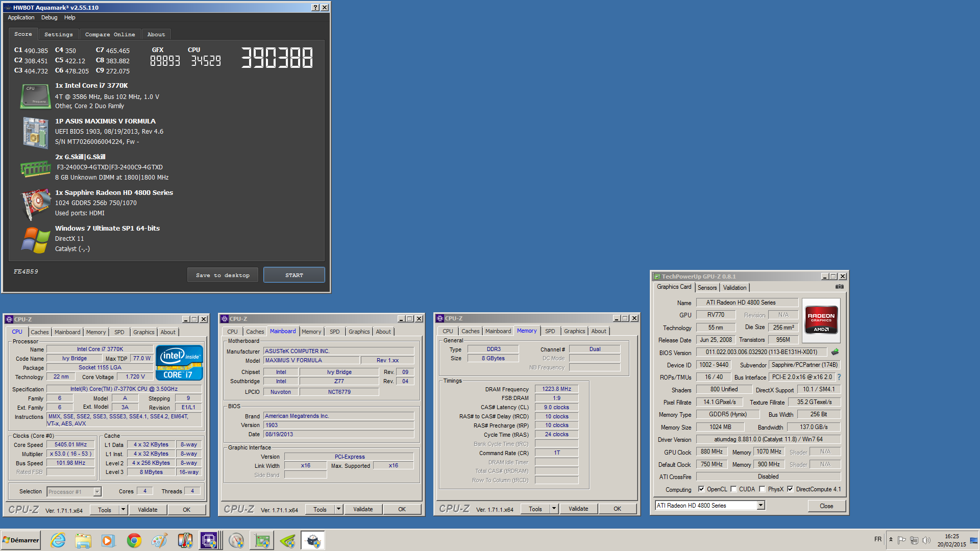The image size is (980, 551).
Task: Toggle the PhysX checkbox in GPU-Z
Action: [x=762, y=489]
